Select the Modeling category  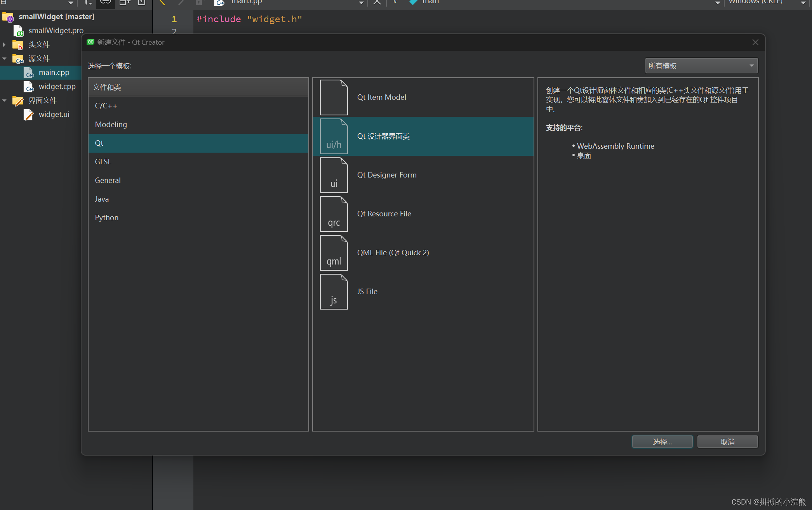pos(198,125)
